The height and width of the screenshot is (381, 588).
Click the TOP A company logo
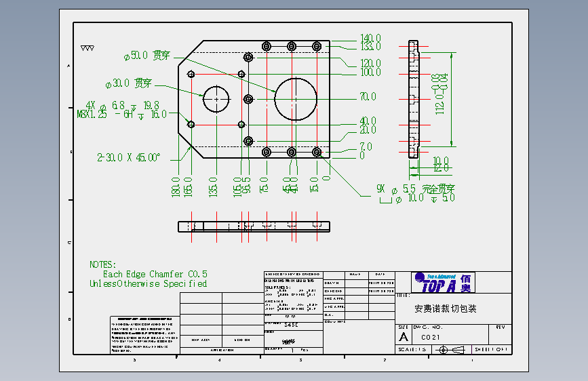click(443, 283)
